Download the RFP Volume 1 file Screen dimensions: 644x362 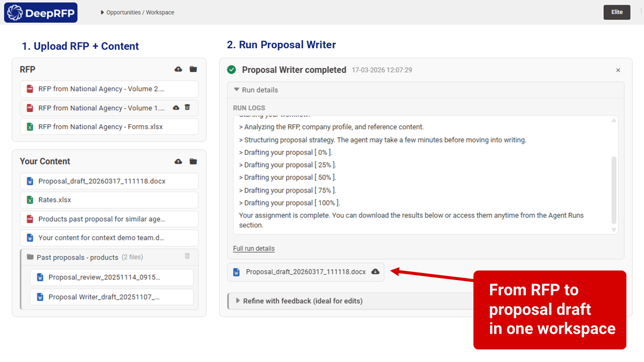coord(176,108)
